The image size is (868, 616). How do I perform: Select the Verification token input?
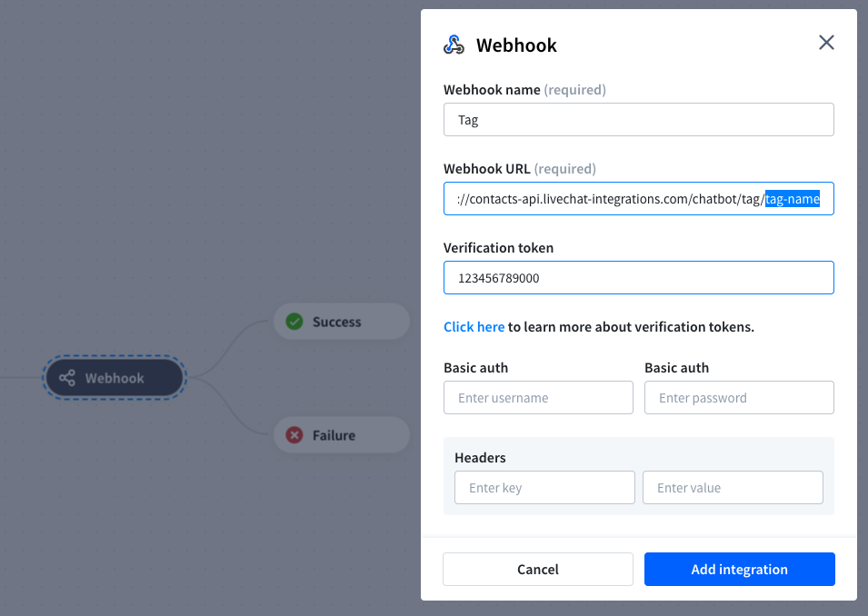[638, 278]
